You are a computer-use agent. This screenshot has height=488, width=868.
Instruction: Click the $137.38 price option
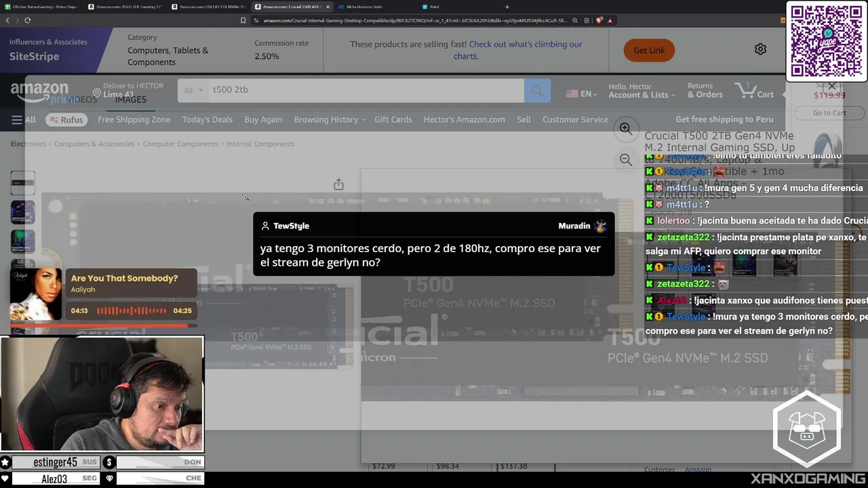(x=513, y=466)
